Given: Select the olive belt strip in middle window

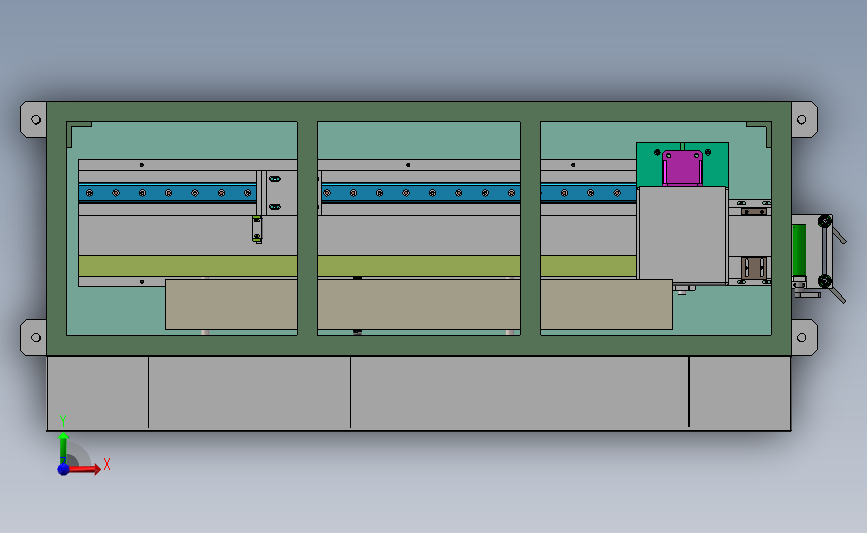Looking at the screenshot, I should [419, 266].
